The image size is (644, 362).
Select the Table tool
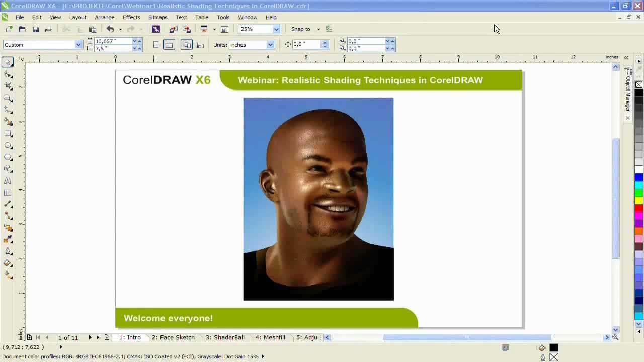(8, 193)
